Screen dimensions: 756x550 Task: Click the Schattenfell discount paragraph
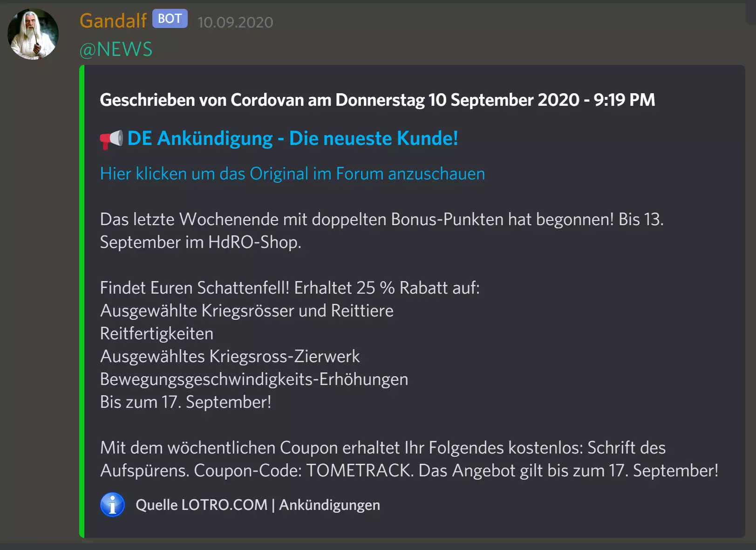coord(291,288)
